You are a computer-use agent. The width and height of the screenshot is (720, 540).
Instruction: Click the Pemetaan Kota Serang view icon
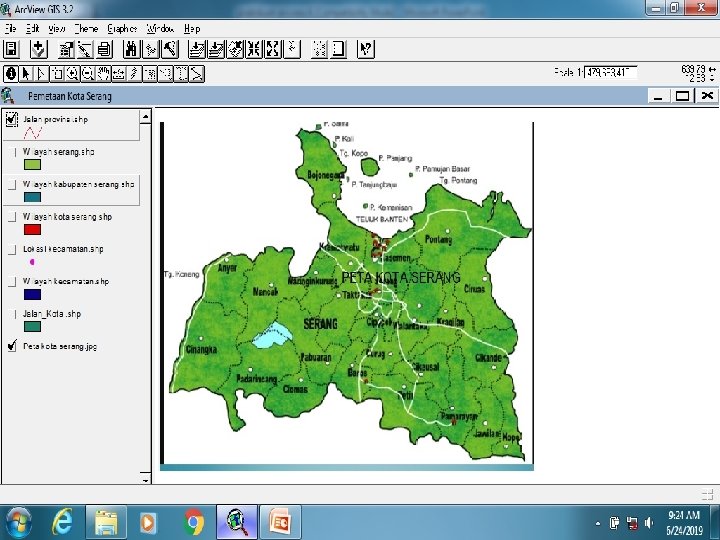click(8, 96)
